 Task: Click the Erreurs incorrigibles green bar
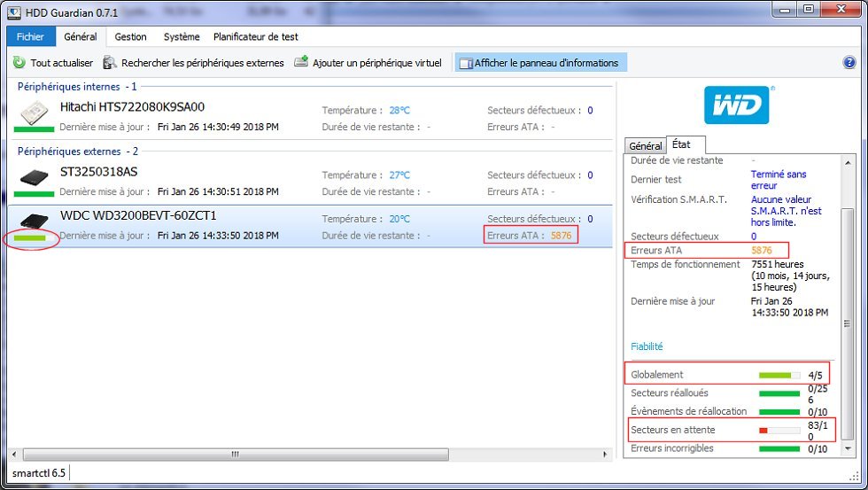pos(779,449)
